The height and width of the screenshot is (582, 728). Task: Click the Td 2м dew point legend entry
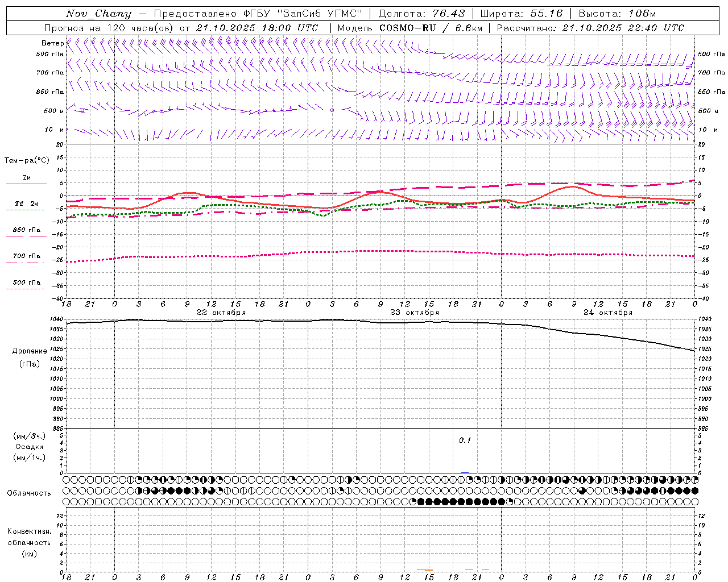(x=27, y=203)
